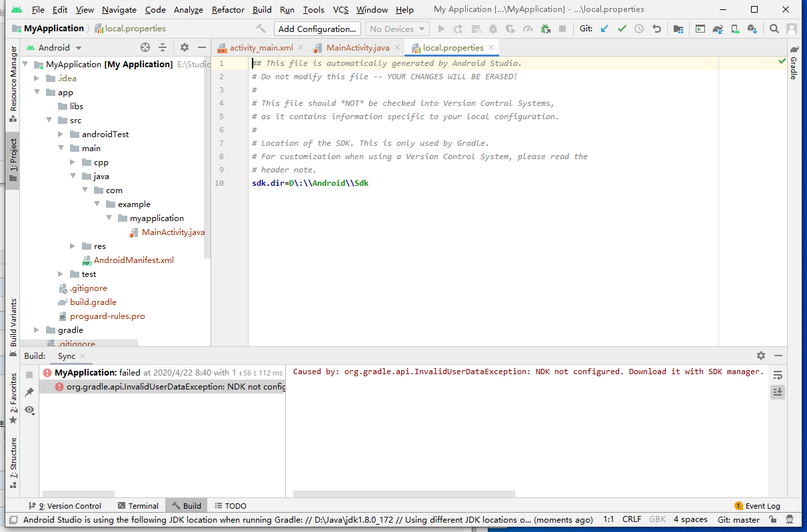Click the locate target icon in Project panel
The width and height of the screenshot is (807, 532).
(x=145, y=47)
